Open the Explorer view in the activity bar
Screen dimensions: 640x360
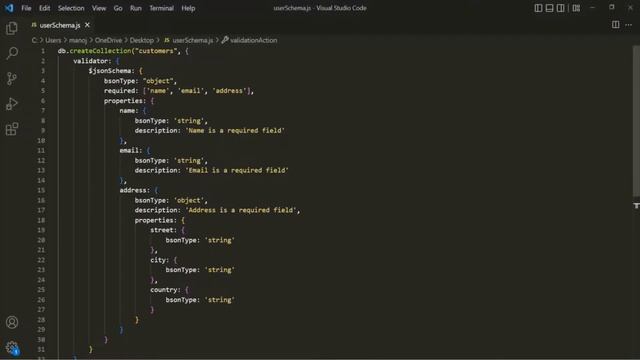[12, 28]
